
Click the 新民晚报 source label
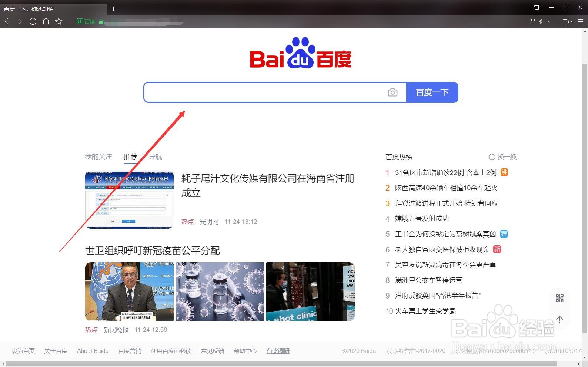(x=116, y=330)
